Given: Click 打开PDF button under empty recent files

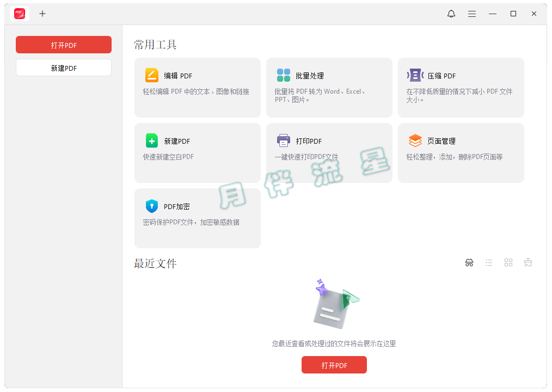Looking at the screenshot, I should click(x=334, y=365).
